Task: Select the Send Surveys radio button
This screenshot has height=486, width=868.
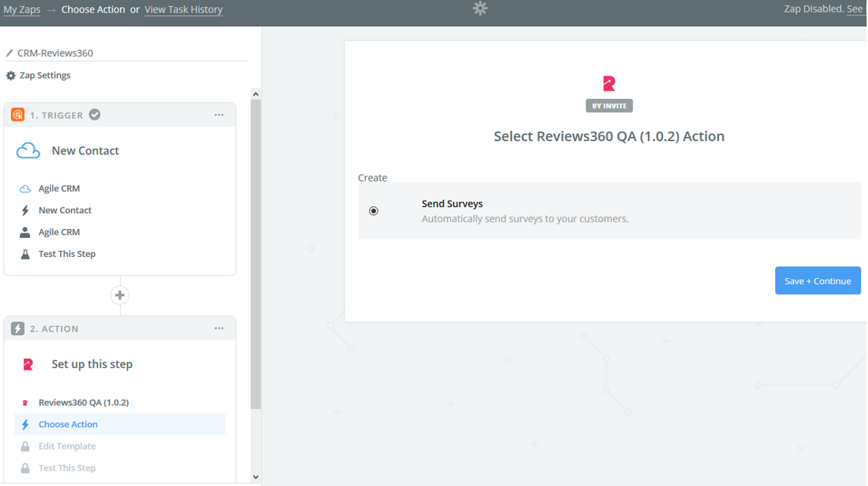Action: coord(374,211)
